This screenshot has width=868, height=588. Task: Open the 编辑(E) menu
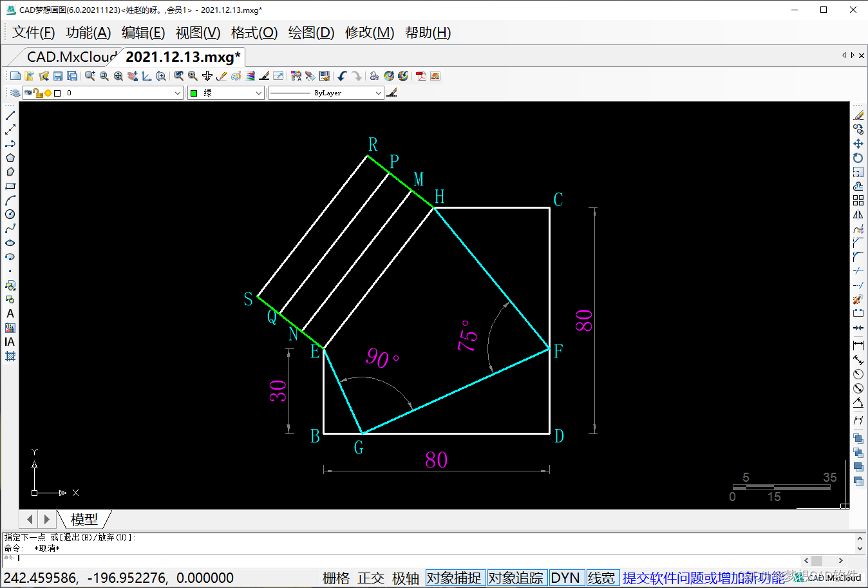143,32
